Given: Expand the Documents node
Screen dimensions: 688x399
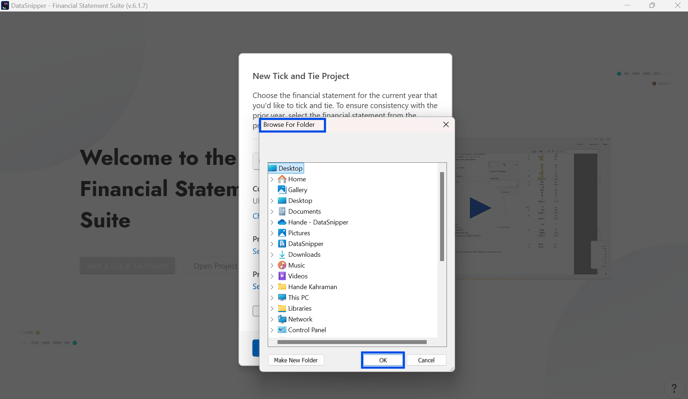Looking at the screenshot, I should point(272,211).
